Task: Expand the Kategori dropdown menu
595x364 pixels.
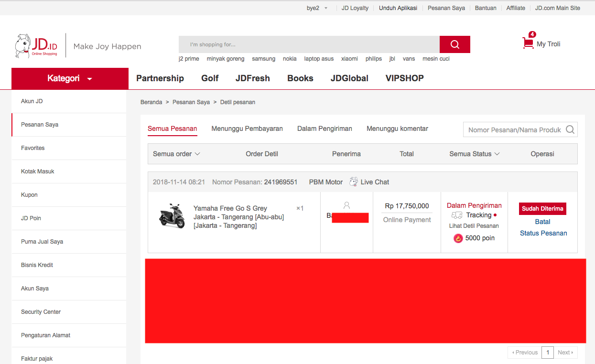Action: (x=70, y=78)
